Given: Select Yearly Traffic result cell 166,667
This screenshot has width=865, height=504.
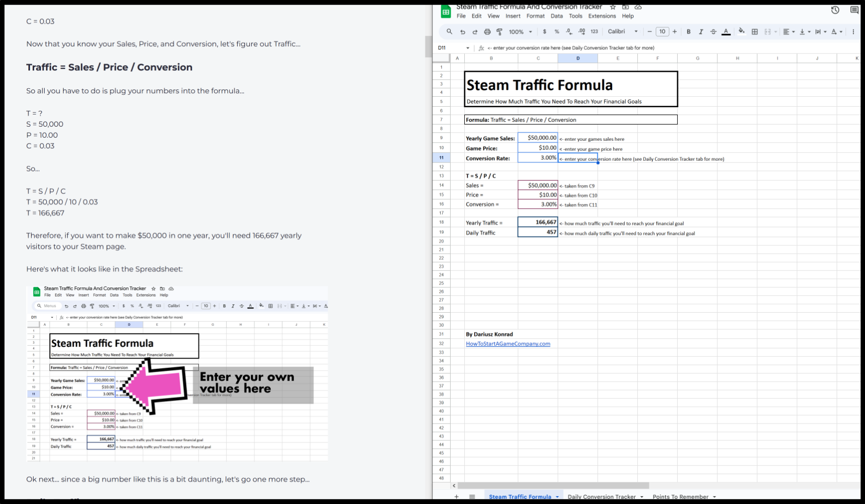Looking at the screenshot, I should pyautogui.click(x=538, y=222).
